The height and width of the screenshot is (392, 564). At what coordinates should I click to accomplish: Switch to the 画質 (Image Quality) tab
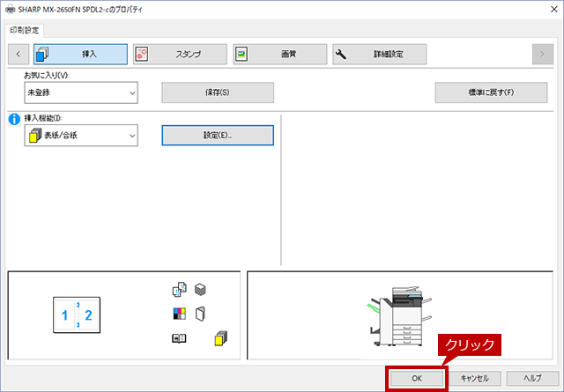[x=280, y=55]
